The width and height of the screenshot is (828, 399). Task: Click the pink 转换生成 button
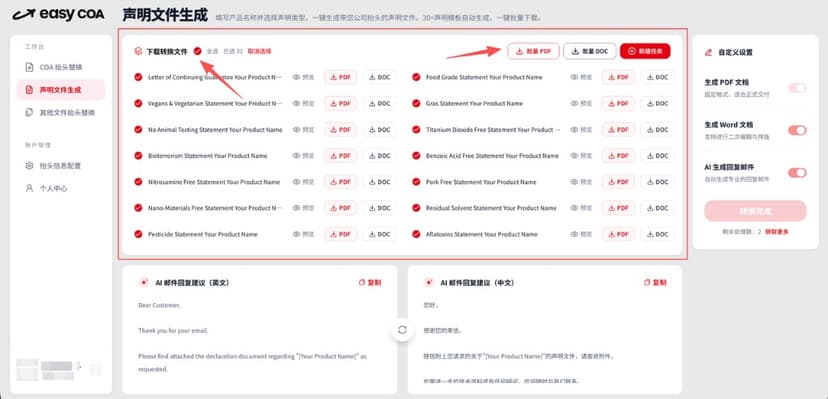click(x=755, y=211)
